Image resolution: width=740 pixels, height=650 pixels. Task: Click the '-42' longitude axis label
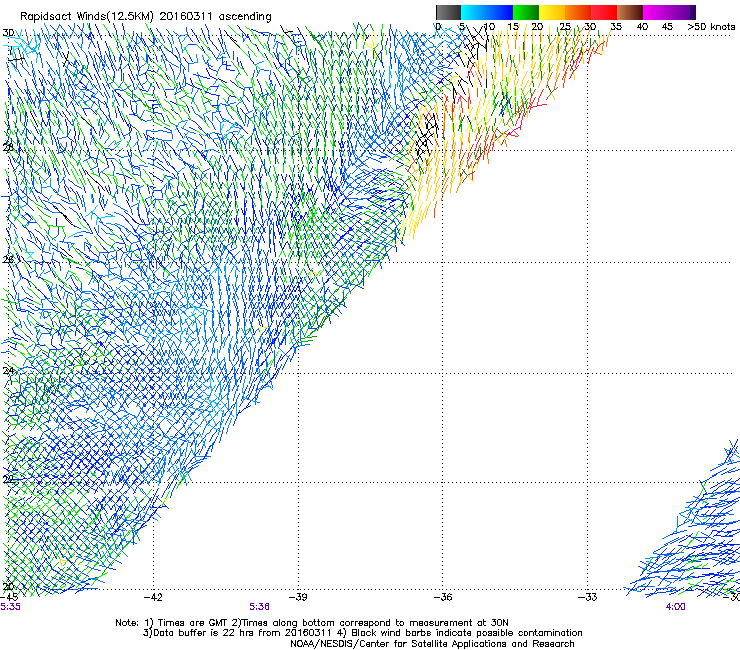(x=153, y=597)
